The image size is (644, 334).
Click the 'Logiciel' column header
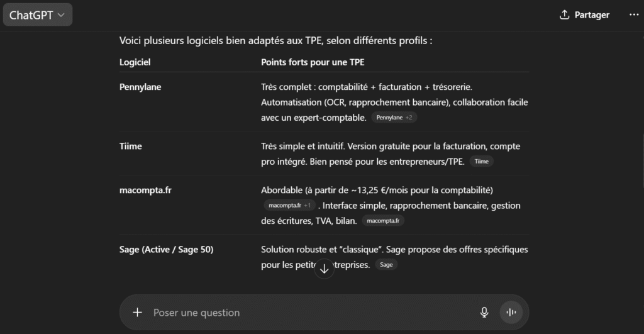tap(135, 62)
